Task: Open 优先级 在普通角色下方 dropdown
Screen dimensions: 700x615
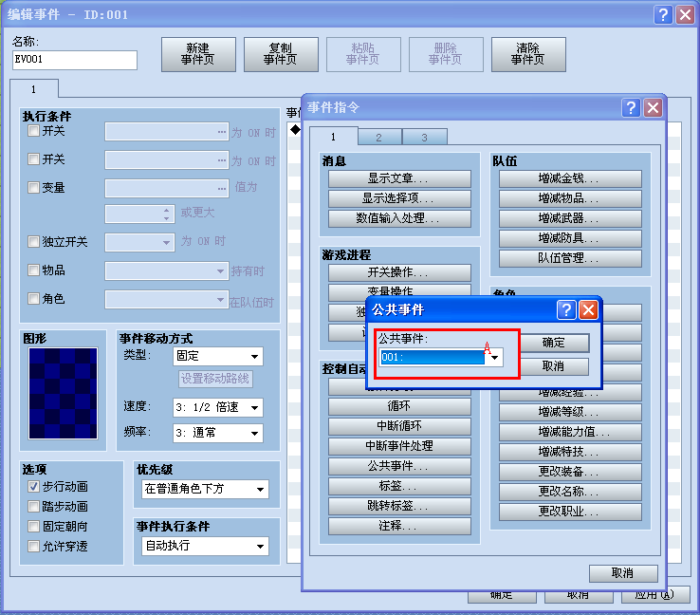Action: [206, 489]
